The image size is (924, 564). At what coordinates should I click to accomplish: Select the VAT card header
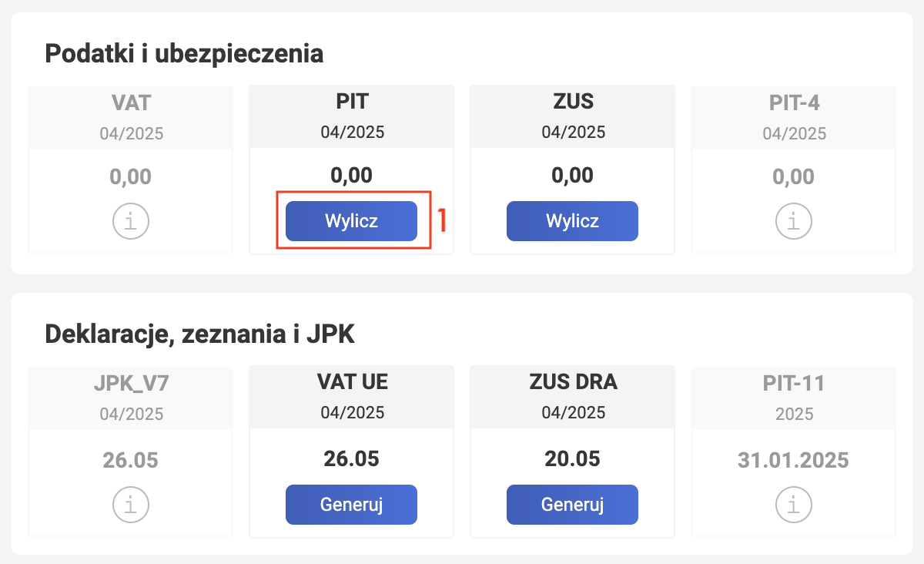[x=131, y=117]
